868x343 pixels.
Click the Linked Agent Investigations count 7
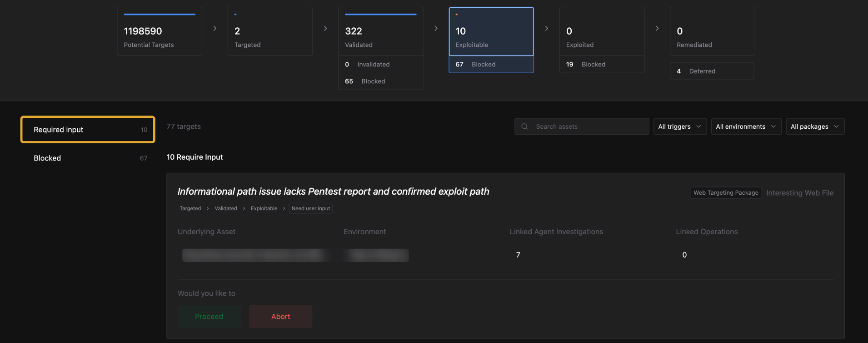[518, 255]
